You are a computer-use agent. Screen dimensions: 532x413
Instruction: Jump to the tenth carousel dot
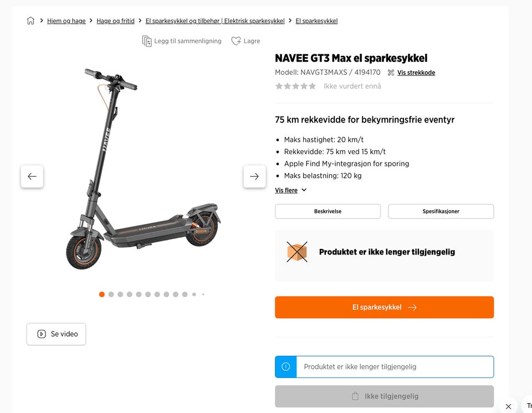185,294
